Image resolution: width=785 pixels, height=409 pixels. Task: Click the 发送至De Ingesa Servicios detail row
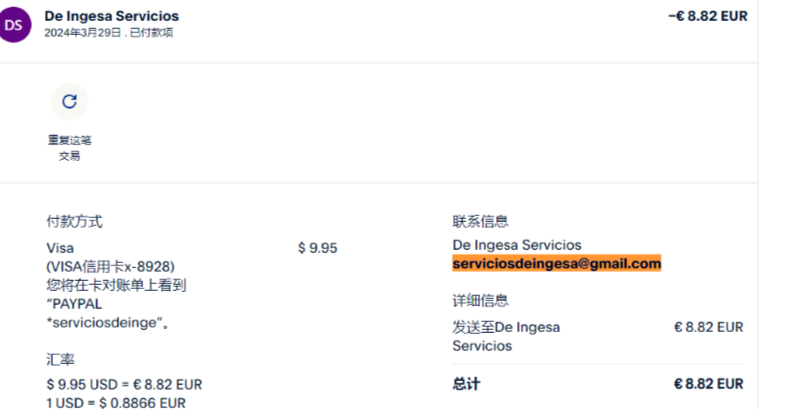pos(506,336)
